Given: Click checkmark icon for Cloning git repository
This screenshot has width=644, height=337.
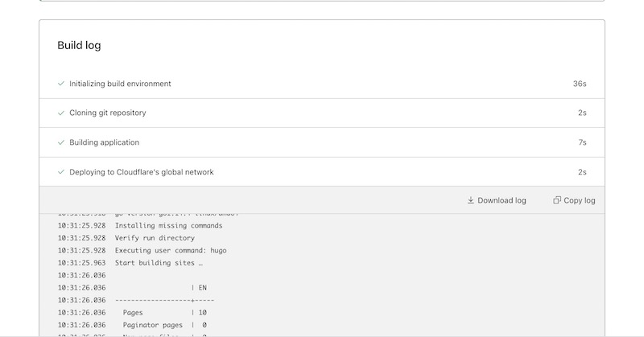Looking at the screenshot, I should tap(61, 113).
